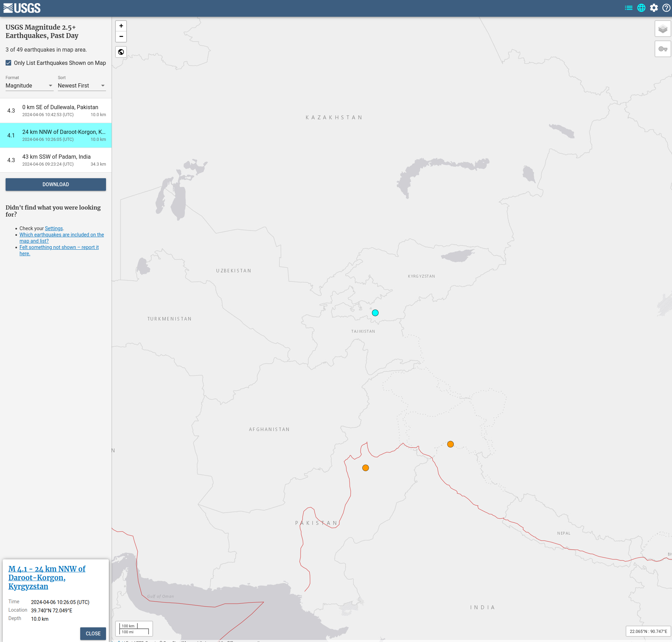Select the Dullewala, Pakistan earthquake entry
Image resolution: width=672 pixels, height=642 pixels.
point(56,111)
